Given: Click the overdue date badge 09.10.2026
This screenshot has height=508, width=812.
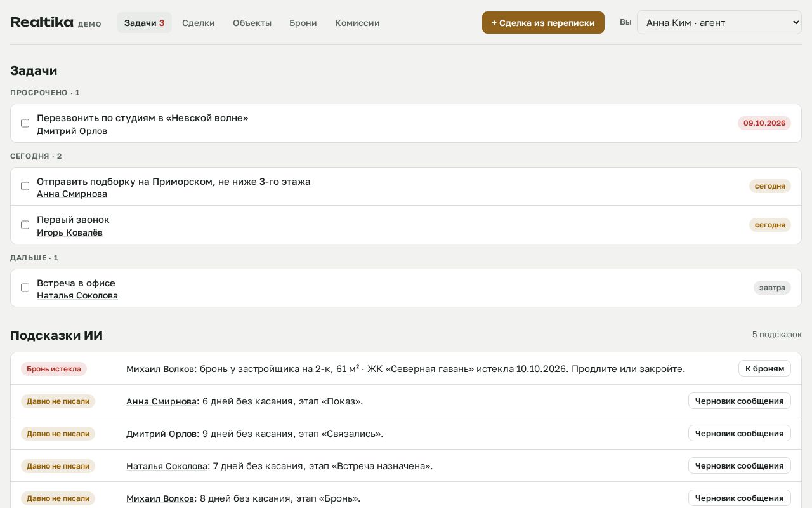Looking at the screenshot, I should coord(764,123).
